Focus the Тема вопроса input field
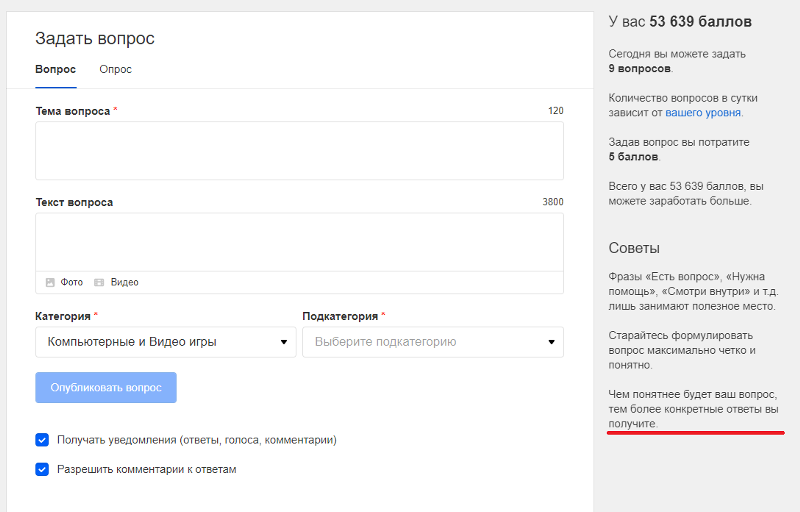Image resolution: width=800 pixels, height=512 pixels. point(299,150)
